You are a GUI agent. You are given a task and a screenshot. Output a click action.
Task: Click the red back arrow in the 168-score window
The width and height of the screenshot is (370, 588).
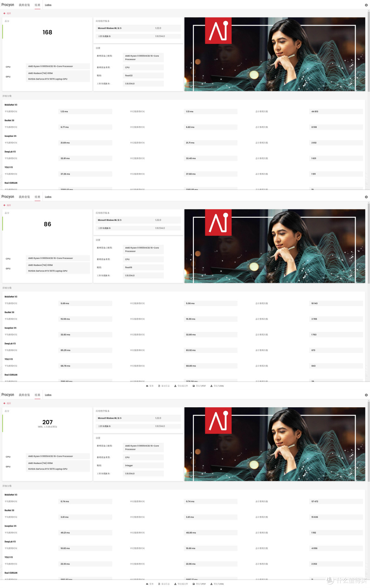click(x=4, y=13)
